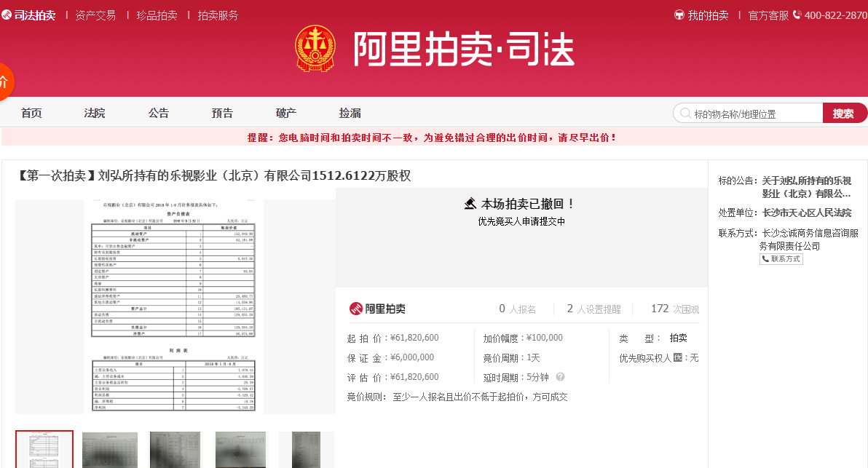868x468 pixels.
Task: Open the 公告 tab
Action: 158,113
